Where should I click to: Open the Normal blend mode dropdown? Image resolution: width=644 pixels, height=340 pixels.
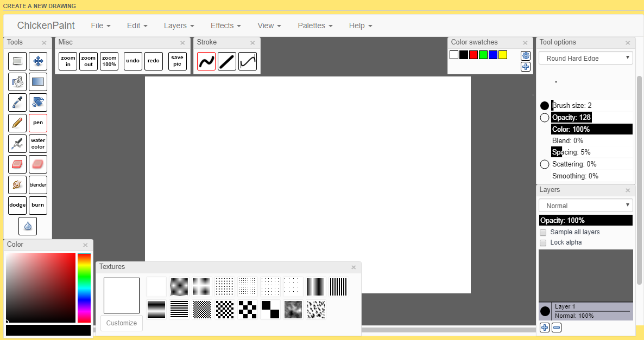(x=585, y=206)
